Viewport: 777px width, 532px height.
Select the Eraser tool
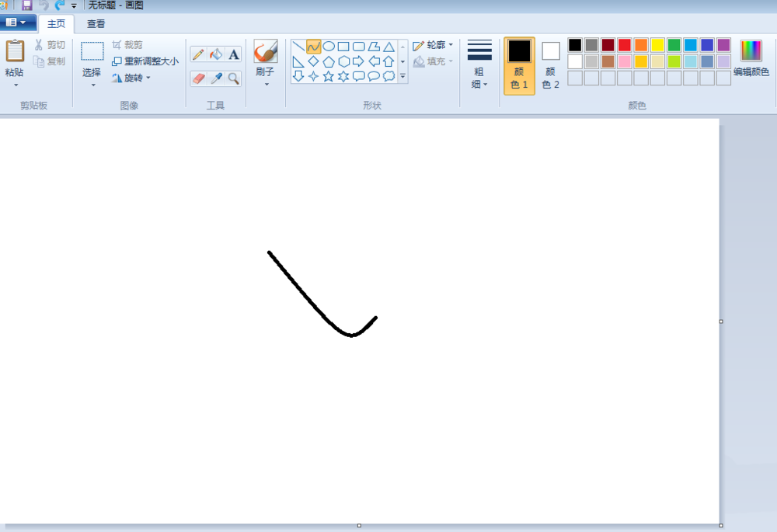pyautogui.click(x=198, y=78)
